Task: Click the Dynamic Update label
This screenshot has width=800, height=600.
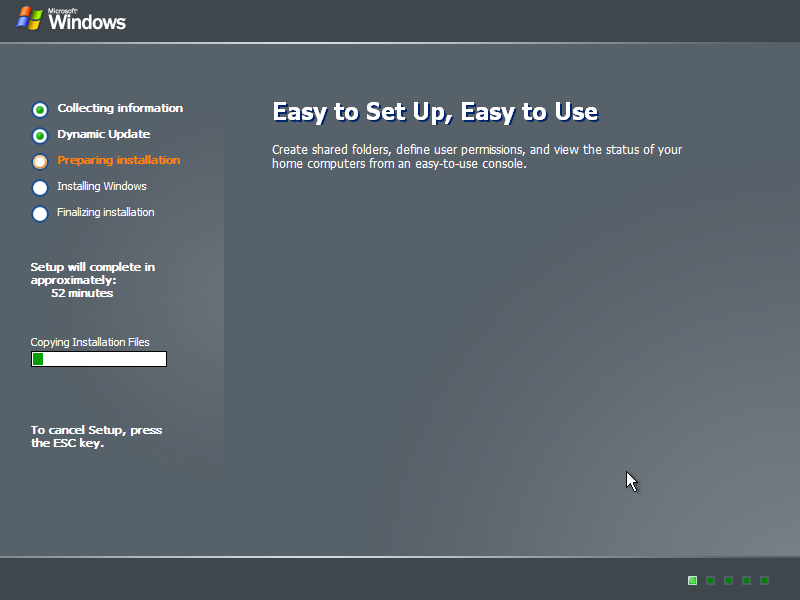Action: tap(104, 134)
